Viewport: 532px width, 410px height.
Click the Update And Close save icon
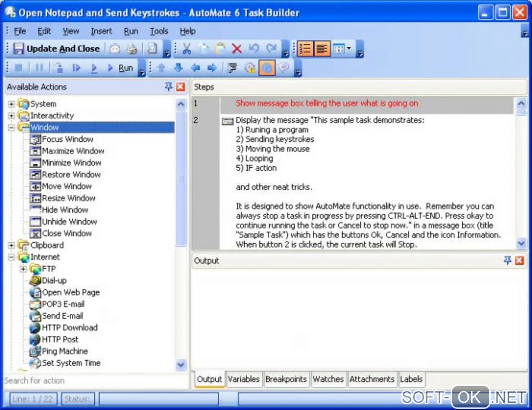(18, 49)
